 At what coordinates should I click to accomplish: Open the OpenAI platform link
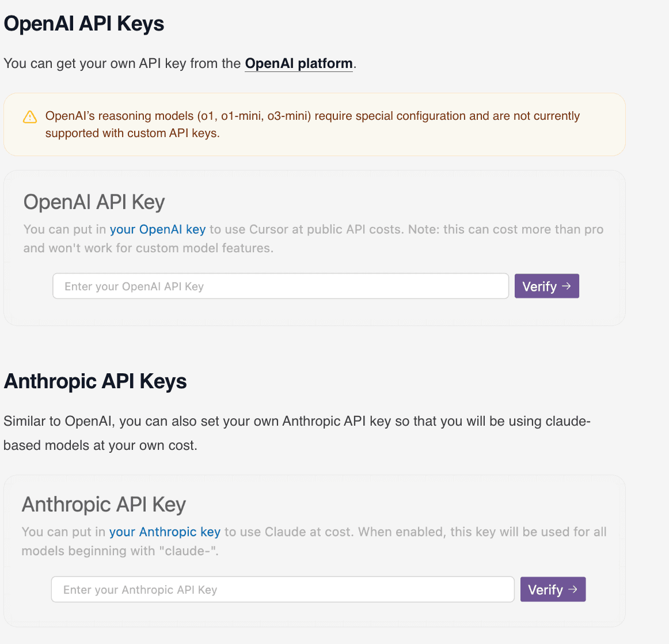pyautogui.click(x=299, y=63)
